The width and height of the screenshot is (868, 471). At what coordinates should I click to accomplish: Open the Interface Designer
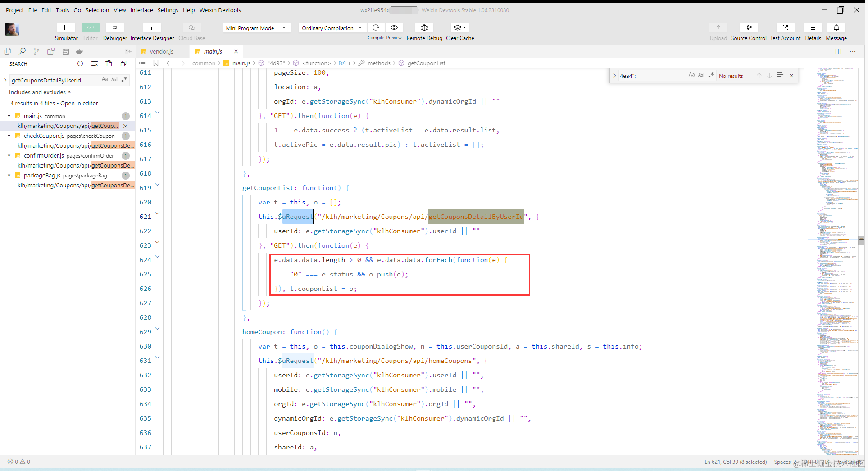click(152, 32)
